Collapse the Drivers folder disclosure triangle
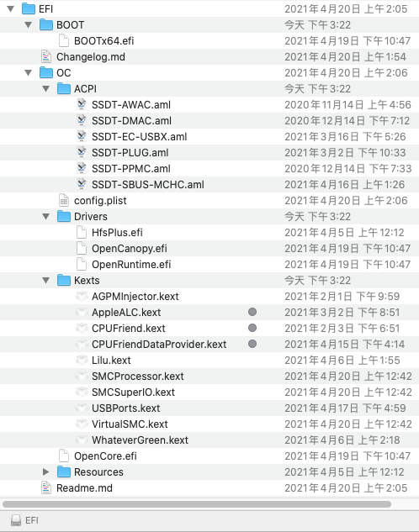The width and height of the screenshot is (419, 532). 46,217
